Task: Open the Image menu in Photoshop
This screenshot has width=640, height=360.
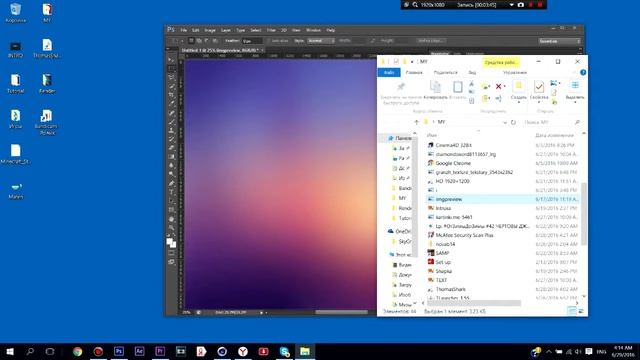Action: [x=210, y=30]
